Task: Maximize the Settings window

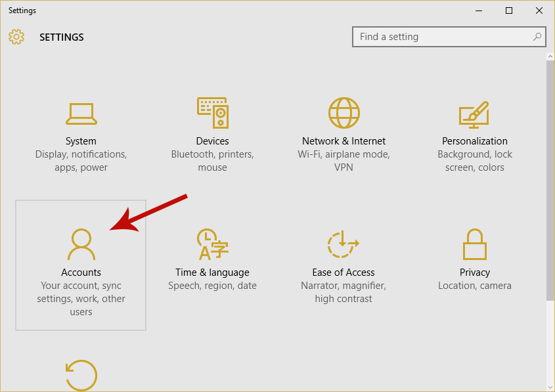Action: pos(508,11)
